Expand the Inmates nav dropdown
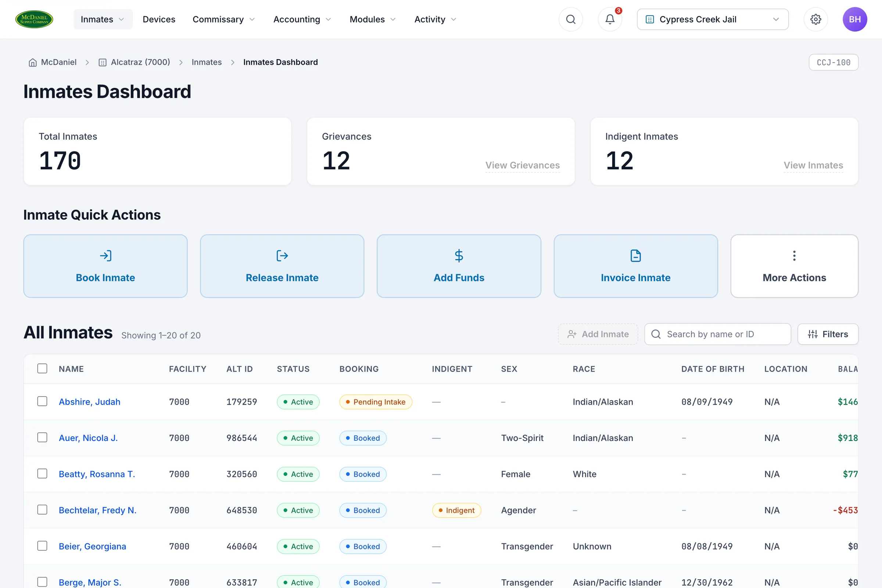The image size is (882, 588). 103,19
